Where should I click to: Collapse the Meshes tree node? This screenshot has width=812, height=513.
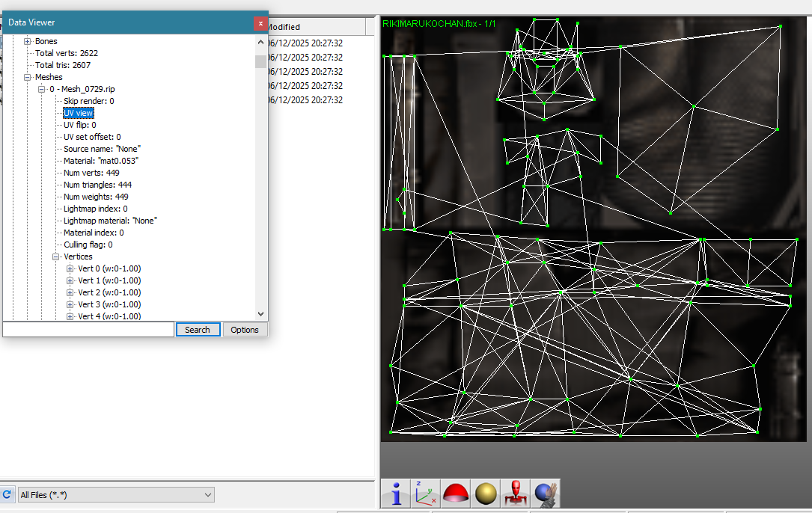(x=28, y=77)
